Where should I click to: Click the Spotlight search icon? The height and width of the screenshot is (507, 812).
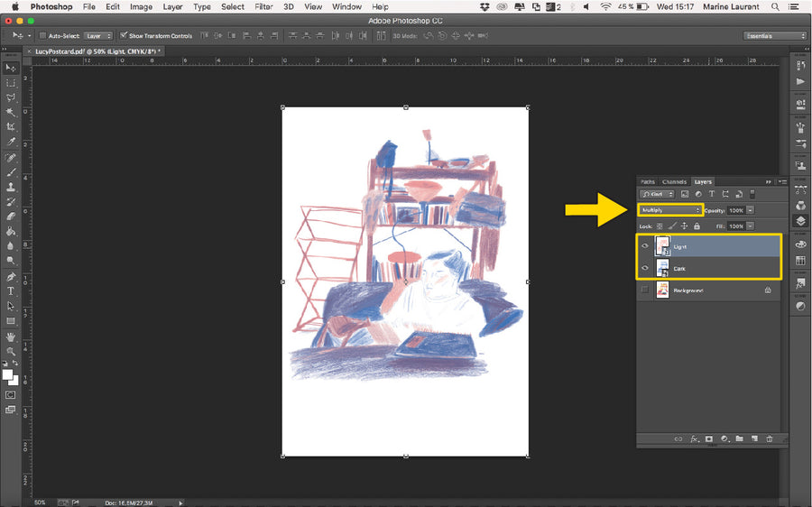pos(775,6)
